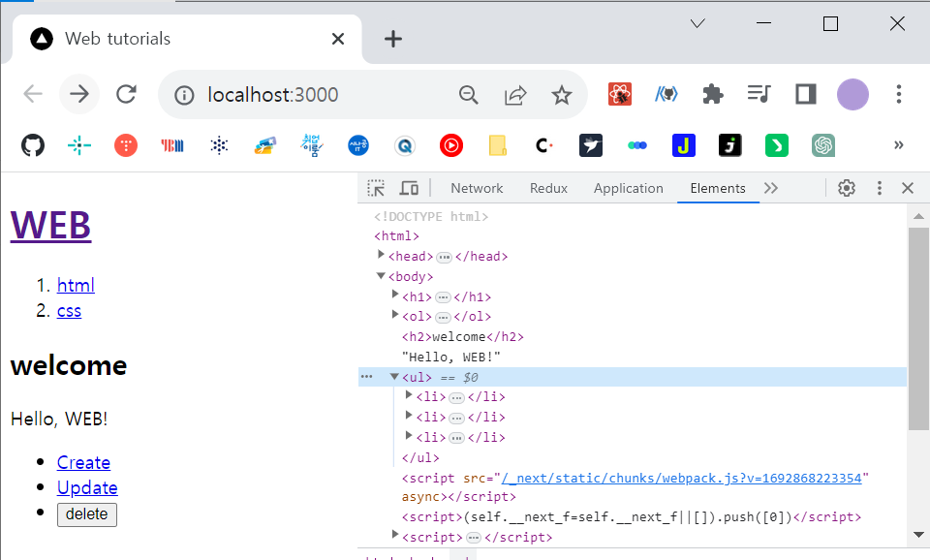
Task: View site information icon in address bar
Action: (x=184, y=95)
